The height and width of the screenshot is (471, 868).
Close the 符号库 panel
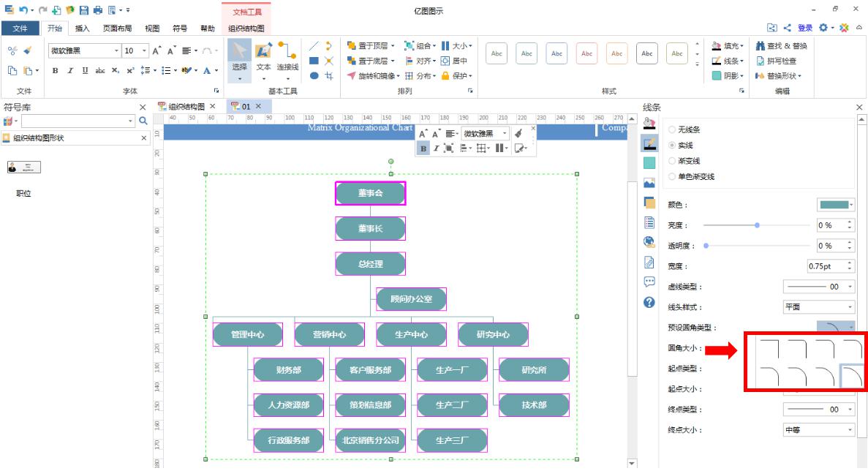(x=143, y=108)
